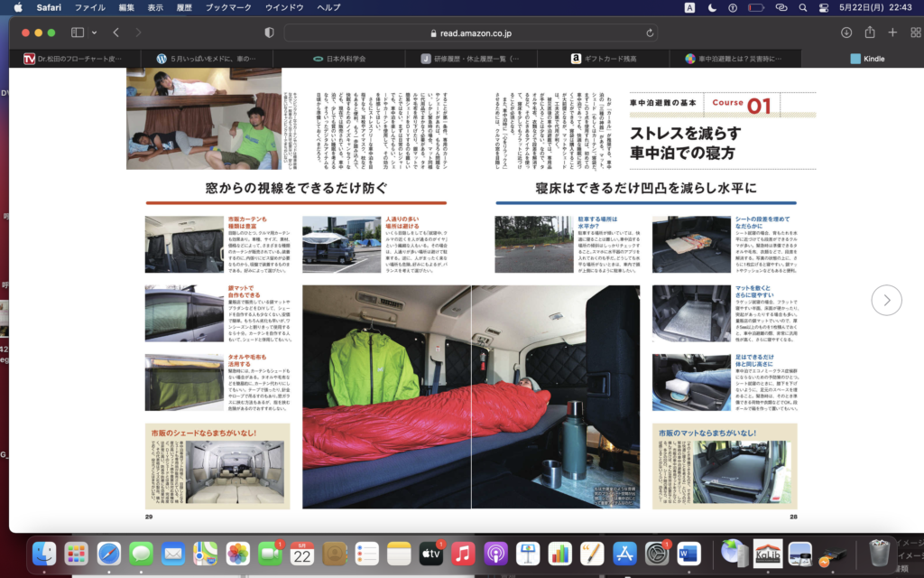
Task: Click the Share icon in Safari's toolbar
Action: click(x=869, y=33)
